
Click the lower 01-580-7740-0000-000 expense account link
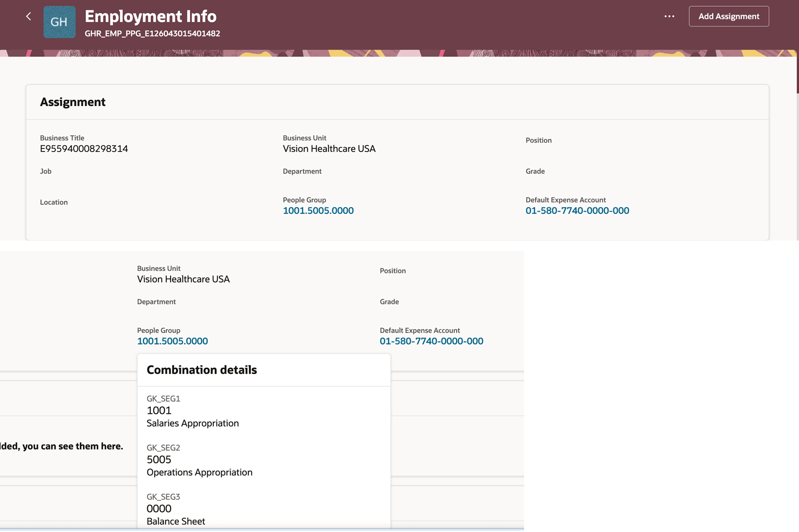(x=431, y=341)
